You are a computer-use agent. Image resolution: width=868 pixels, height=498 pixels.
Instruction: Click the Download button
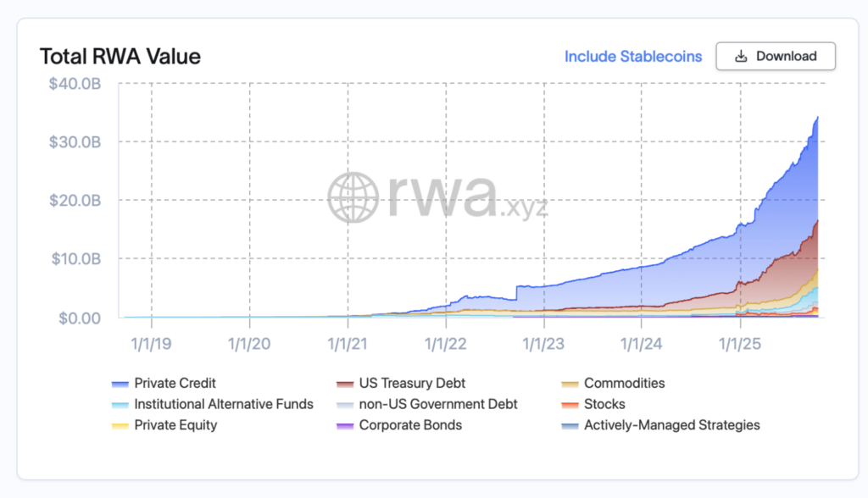[776, 57]
